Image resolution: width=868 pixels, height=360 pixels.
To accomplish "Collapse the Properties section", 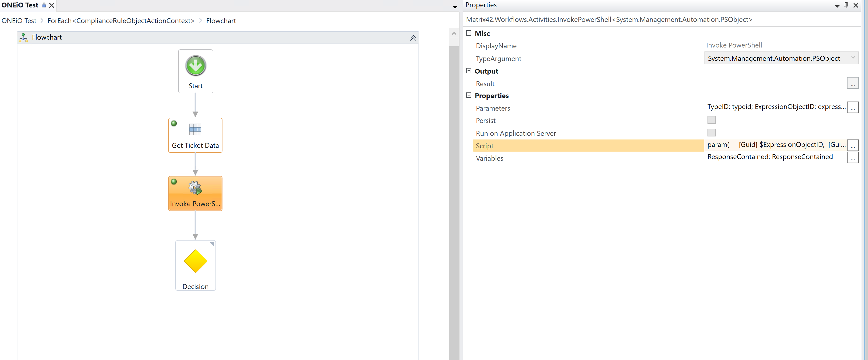I will pos(468,95).
